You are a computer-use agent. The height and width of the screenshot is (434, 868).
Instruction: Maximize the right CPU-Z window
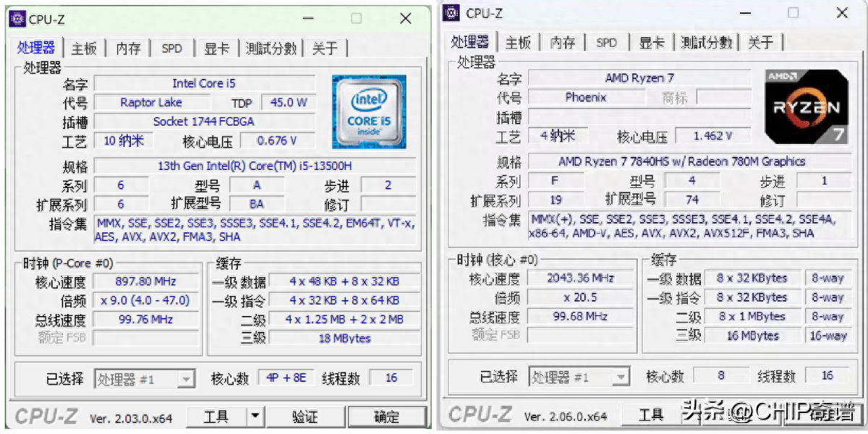(793, 13)
